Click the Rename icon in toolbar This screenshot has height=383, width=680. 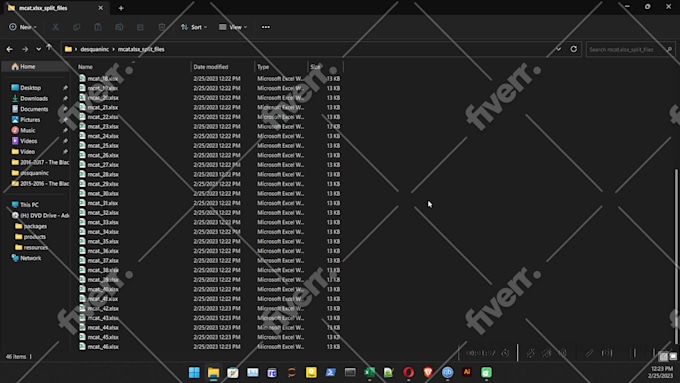119,27
